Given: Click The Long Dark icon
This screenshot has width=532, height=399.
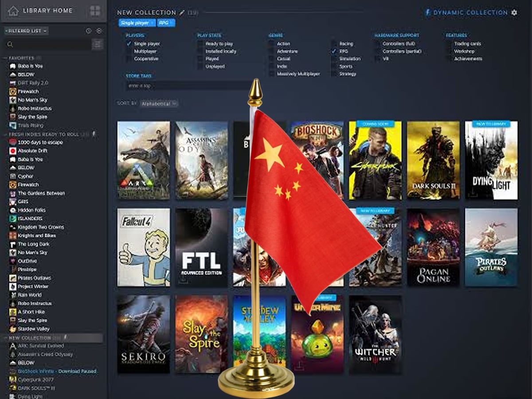Looking at the screenshot, I should tap(12, 244).
